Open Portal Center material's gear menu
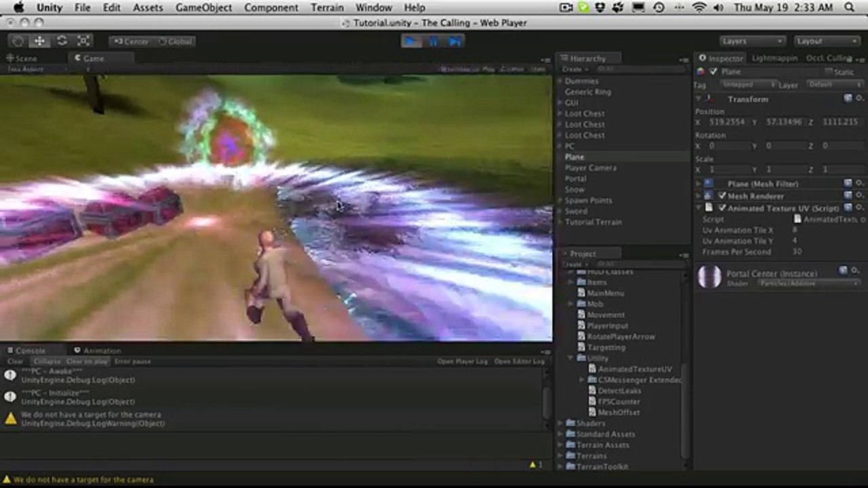The image size is (868, 488). (x=856, y=270)
